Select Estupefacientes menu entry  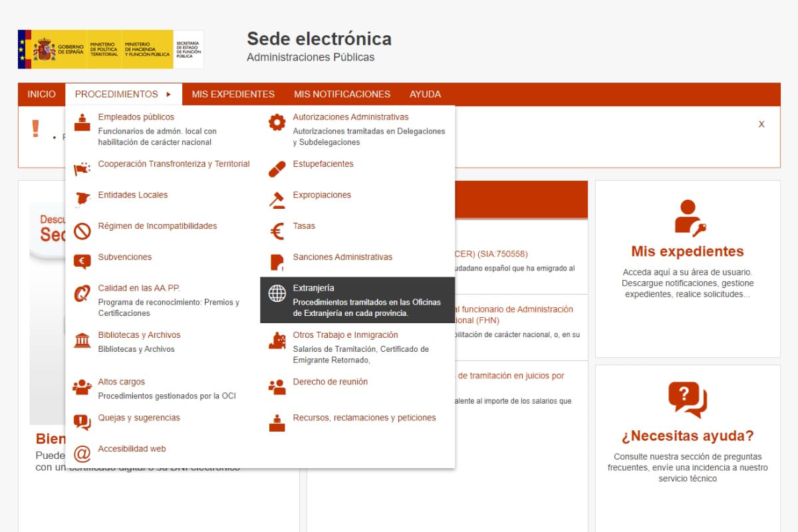coord(323,164)
